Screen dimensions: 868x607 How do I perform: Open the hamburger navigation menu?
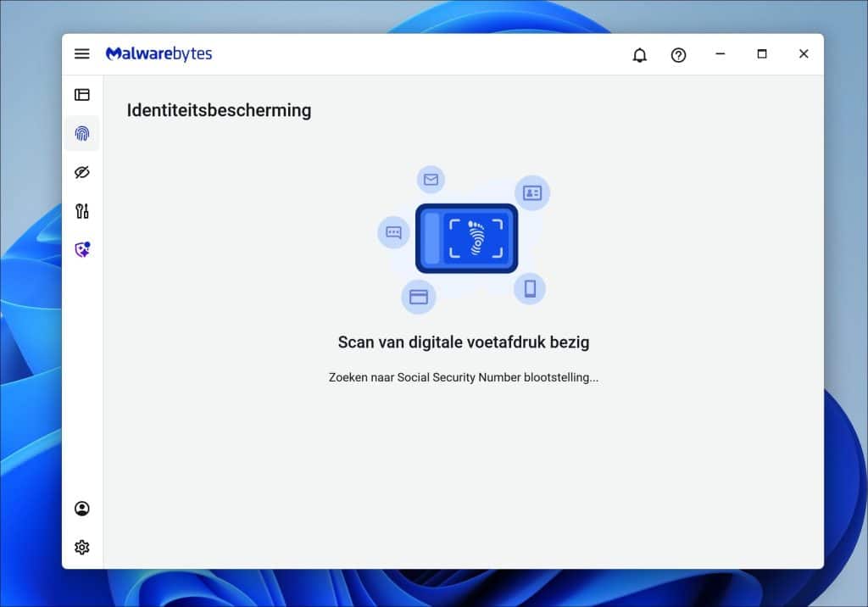pyautogui.click(x=81, y=53)
